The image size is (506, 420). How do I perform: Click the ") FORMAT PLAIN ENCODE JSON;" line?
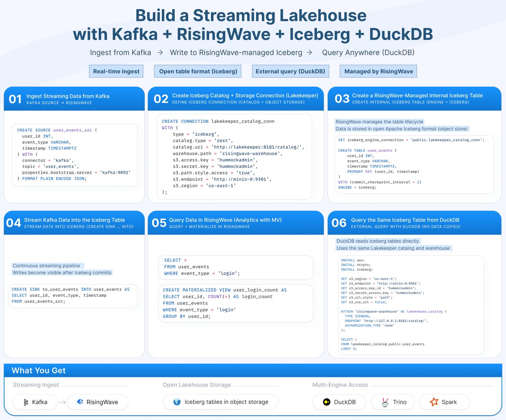click(51, 178)
